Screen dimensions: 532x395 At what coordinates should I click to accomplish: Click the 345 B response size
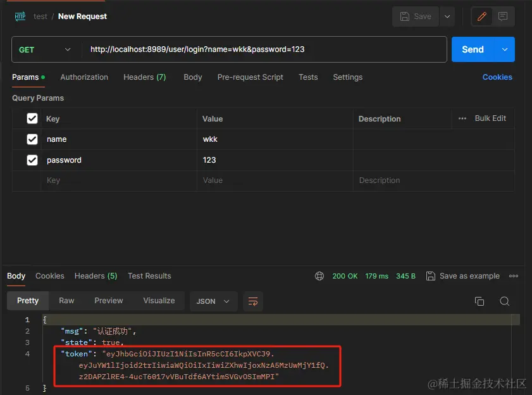pyautogui.click(x=405, y=276)
